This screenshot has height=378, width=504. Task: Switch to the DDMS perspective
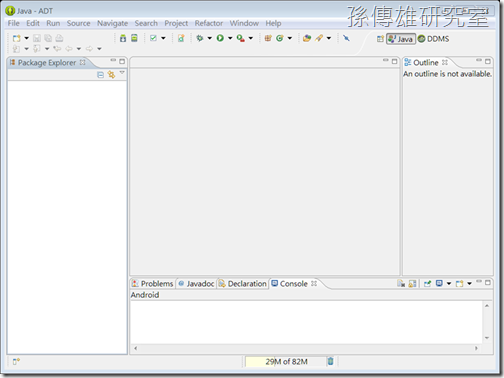433,39
